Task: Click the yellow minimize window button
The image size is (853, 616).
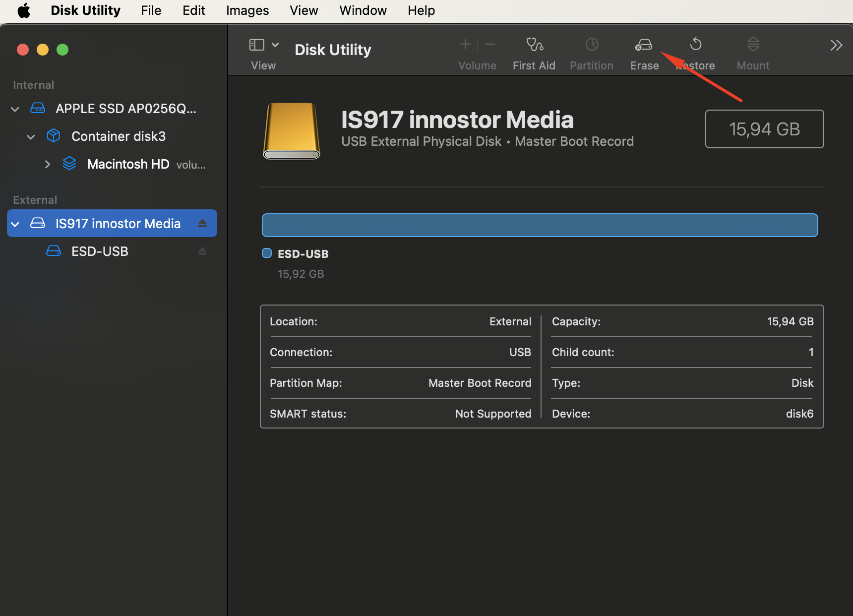Action: (x=43, y=50)
